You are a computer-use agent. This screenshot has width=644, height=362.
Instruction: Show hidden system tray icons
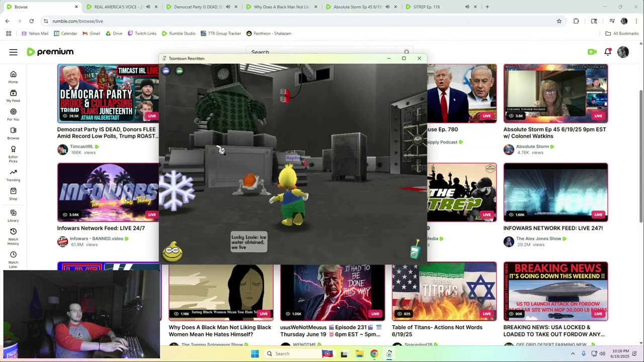(x=573, y=353)
